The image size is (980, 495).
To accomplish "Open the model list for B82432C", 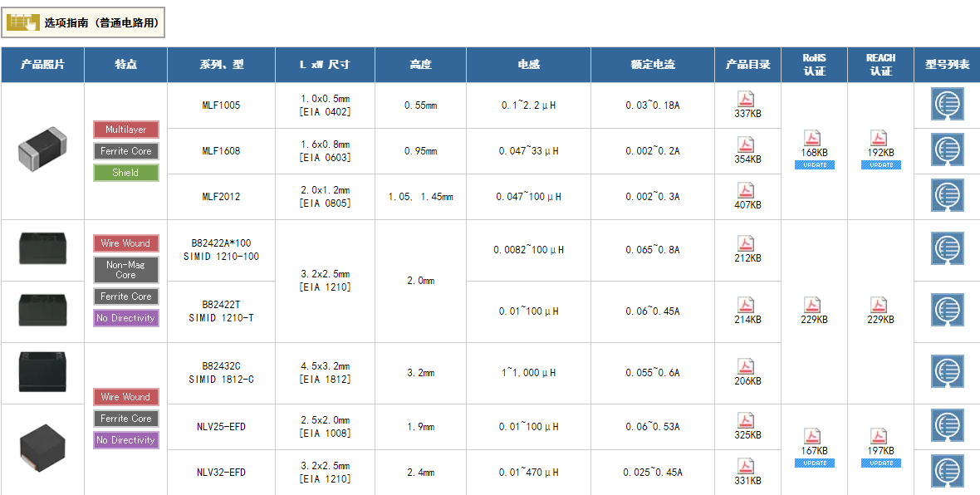I will [x=947, y=373].
